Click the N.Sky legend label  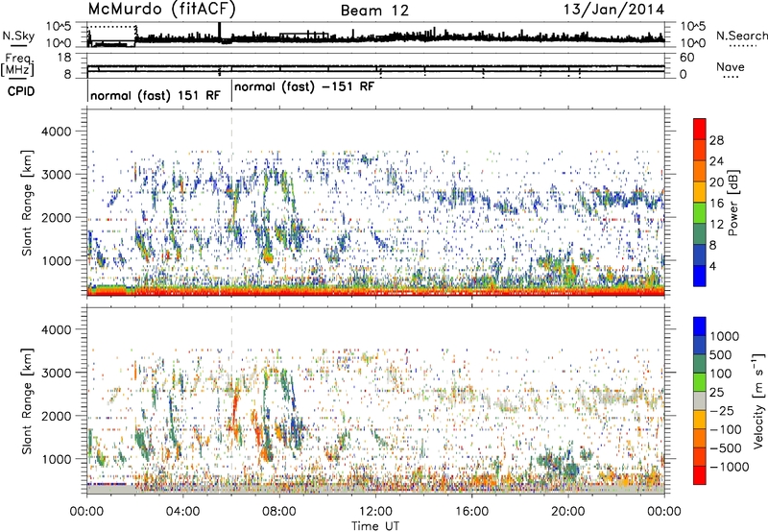coord(18,36)
